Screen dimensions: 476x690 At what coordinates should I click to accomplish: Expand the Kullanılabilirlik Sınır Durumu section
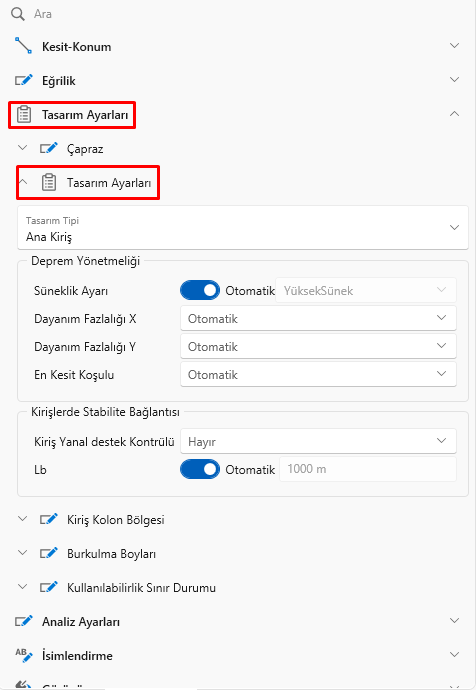(x=22, y=587)
